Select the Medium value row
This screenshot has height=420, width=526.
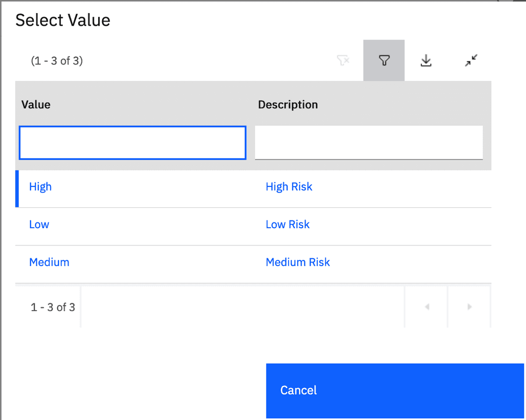(49, 262)
